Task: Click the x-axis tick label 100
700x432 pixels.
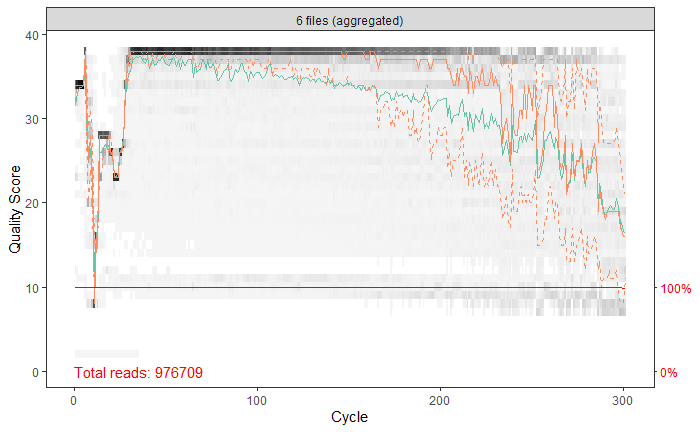Action: point(257,400)
